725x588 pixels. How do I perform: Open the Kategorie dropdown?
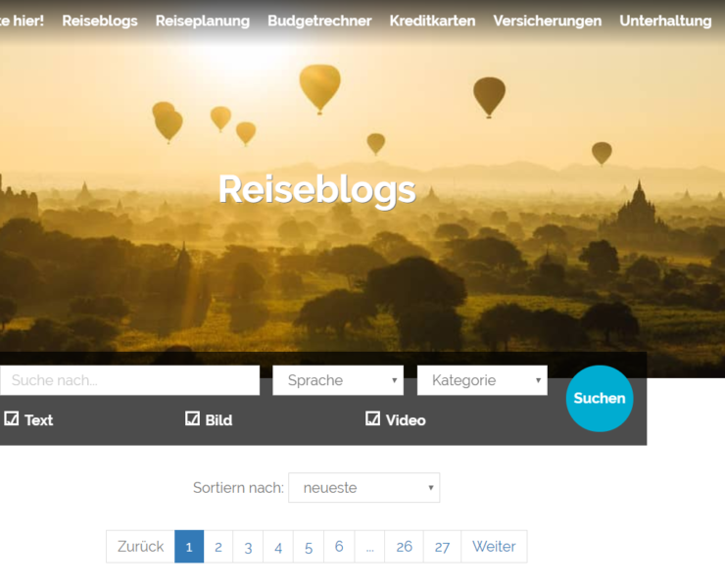(482, 380)
